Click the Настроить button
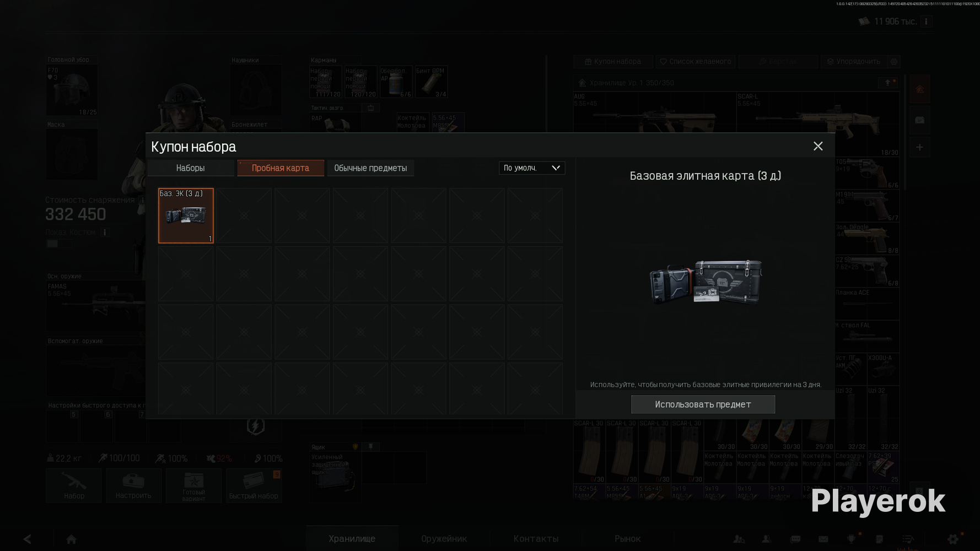 [133, 485]
